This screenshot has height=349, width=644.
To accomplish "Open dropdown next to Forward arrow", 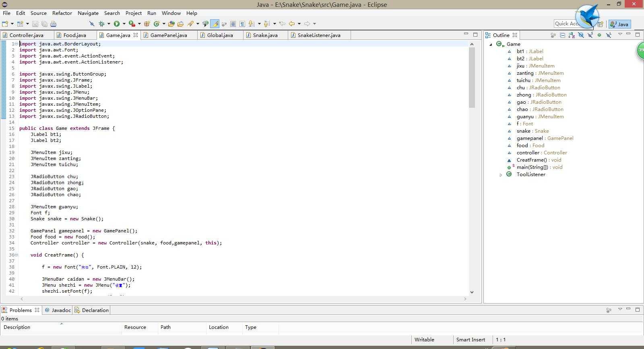I will 314,24.
